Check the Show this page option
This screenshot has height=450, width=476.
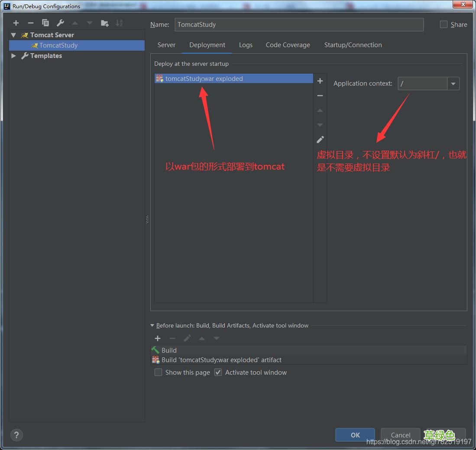[159, 373]
